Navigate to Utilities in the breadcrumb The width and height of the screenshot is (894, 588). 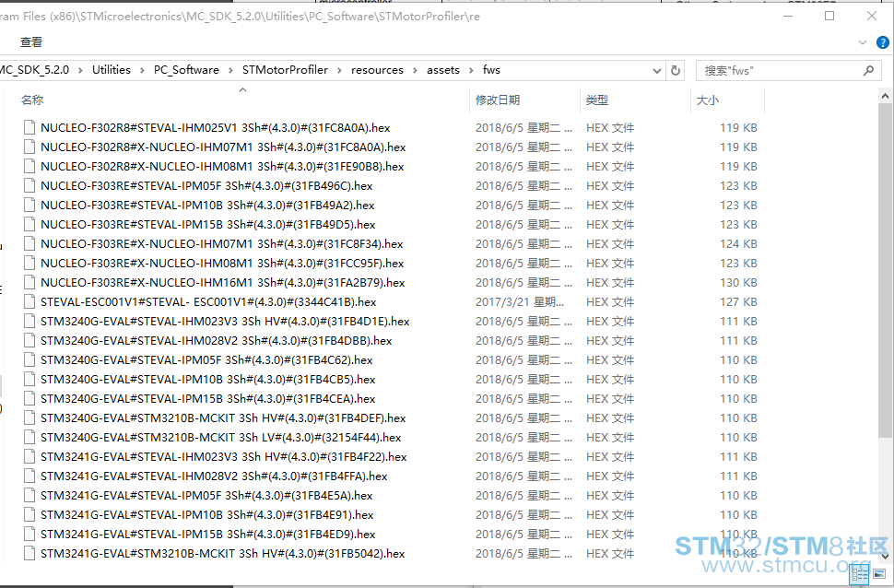tap(112, 69)
